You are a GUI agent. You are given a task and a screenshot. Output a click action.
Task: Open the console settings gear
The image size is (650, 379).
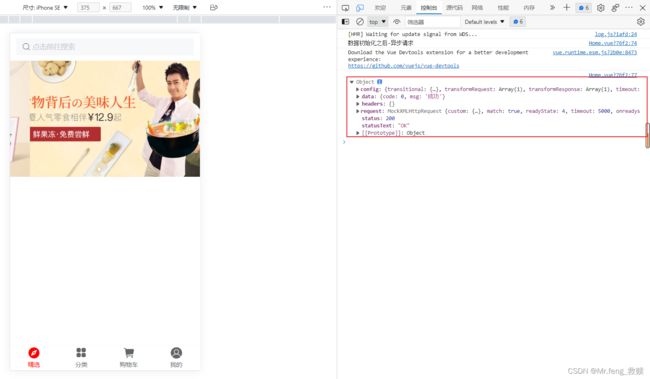coord(640,22)
